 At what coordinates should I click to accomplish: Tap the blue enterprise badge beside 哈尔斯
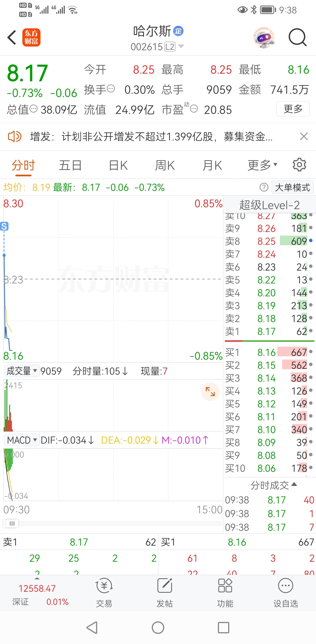(x=178, y=31)
